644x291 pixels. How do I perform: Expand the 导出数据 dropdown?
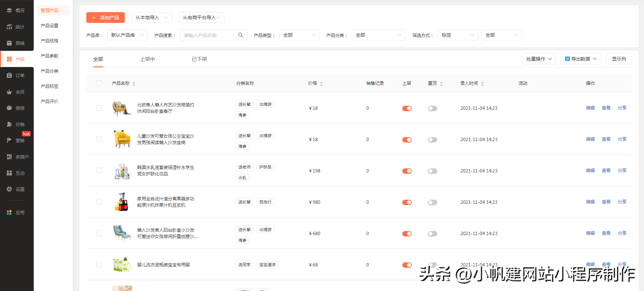(x=581, y=59)
